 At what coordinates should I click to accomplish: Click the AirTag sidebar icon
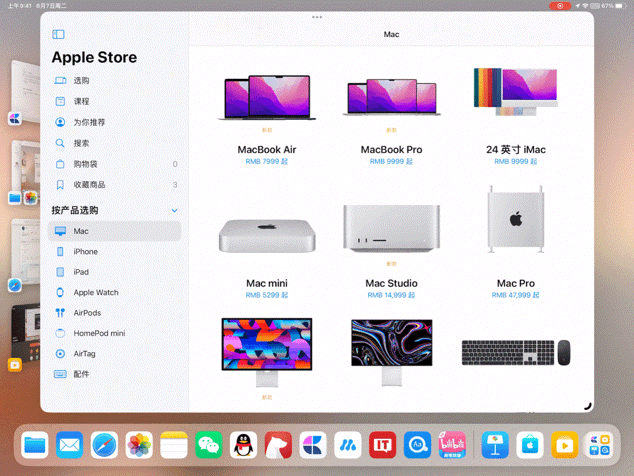pos(60,353)
